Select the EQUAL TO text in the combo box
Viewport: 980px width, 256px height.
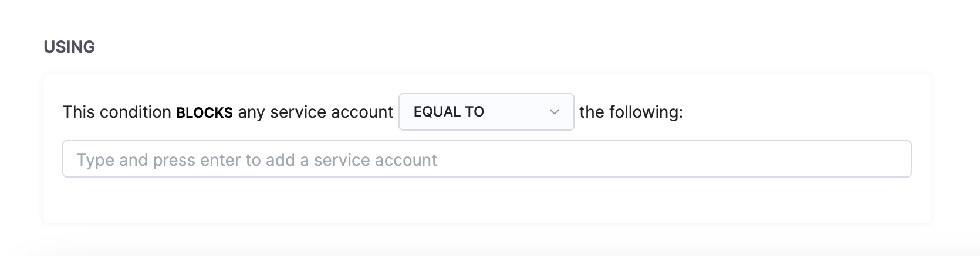point(449,112)
